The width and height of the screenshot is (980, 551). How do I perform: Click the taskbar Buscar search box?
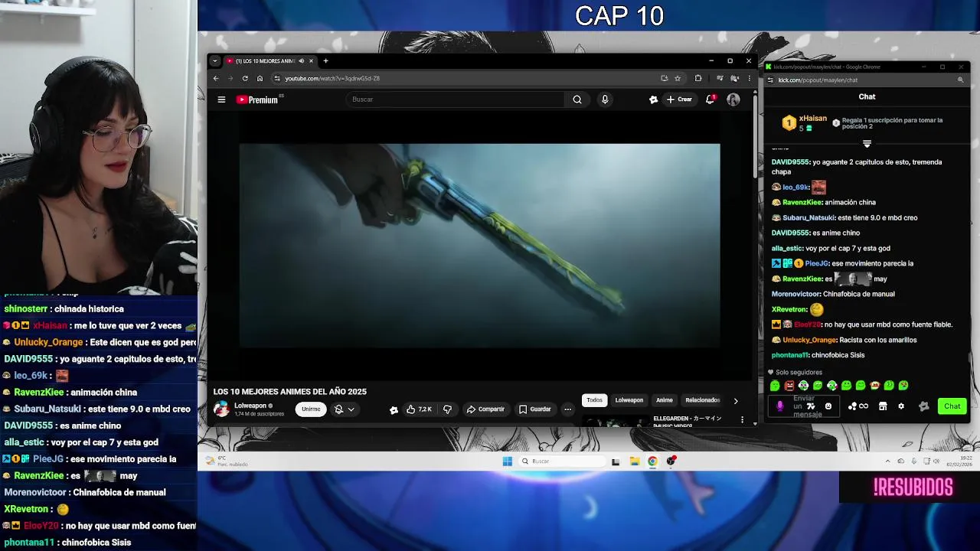[560, 461]
